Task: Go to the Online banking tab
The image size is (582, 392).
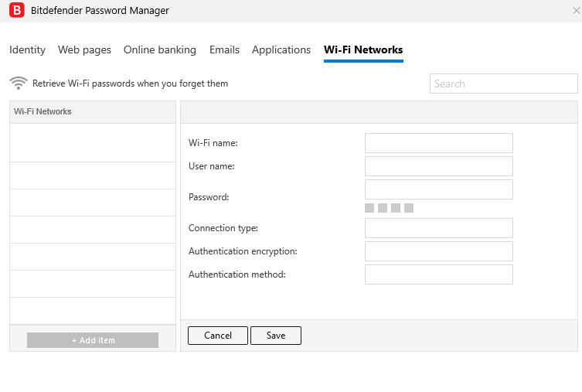Action: tap(160, 50)
